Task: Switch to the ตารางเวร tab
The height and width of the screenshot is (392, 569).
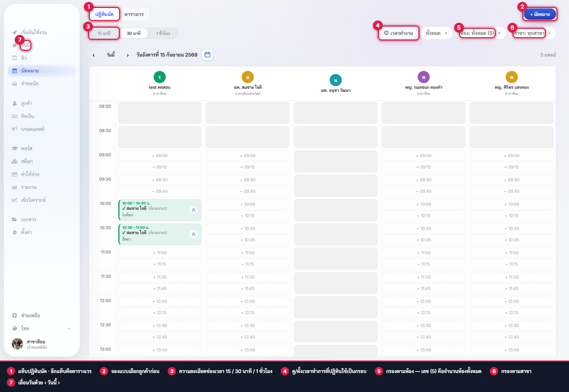Action: pyautogui.click(x=134, y=14)
